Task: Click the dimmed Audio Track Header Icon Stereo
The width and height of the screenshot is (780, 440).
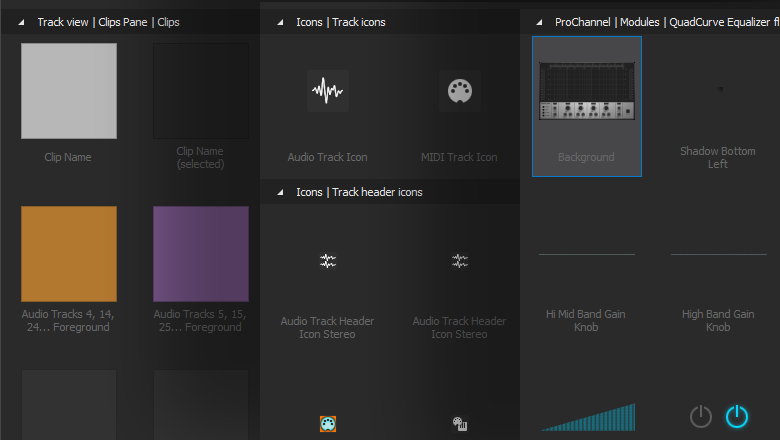Action: tap(459, 262)
